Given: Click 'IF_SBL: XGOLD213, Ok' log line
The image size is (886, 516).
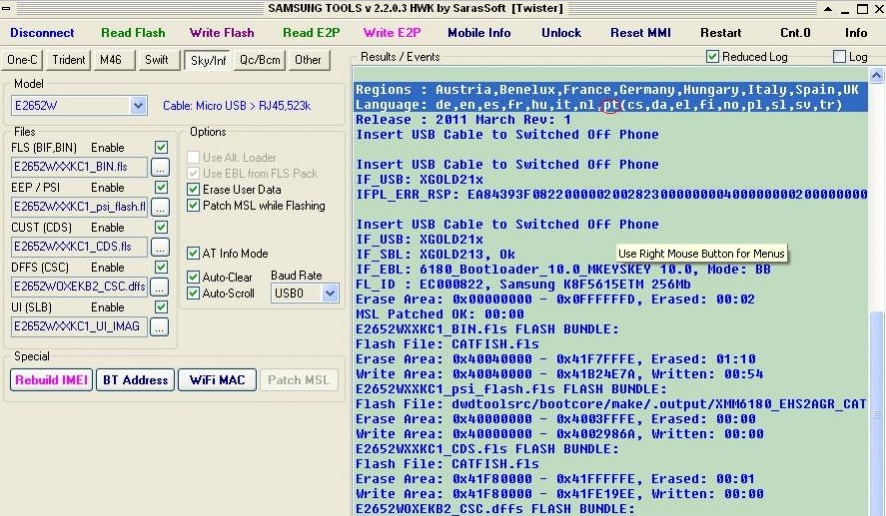Looking at the screenshot, I should [435, 254].
